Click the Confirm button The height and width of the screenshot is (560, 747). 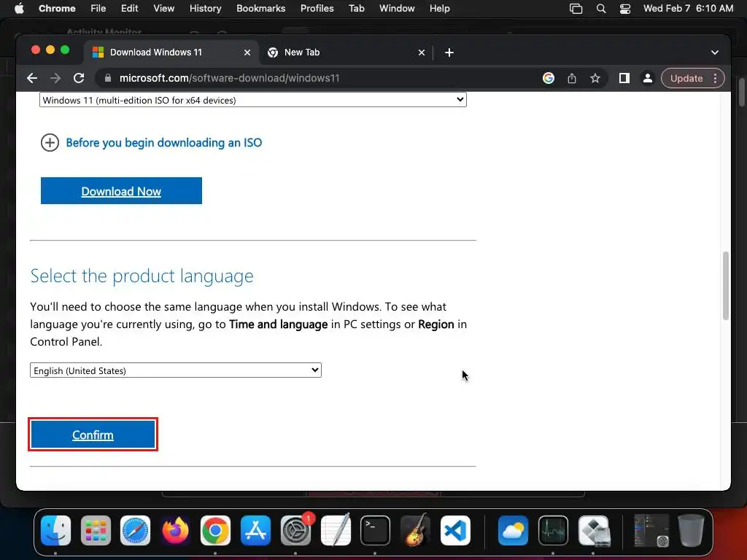coord(93,435)
